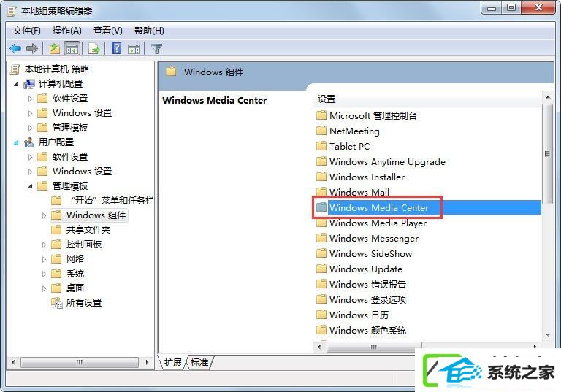Toggle the Show/Hide action pane icon
561x392 pixels.
pos(134,49)
